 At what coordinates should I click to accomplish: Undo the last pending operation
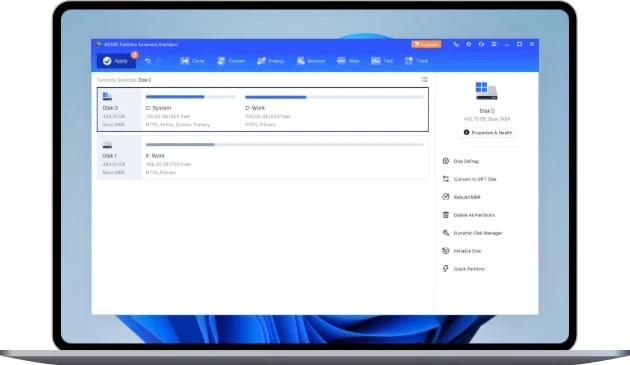(148, 61)
